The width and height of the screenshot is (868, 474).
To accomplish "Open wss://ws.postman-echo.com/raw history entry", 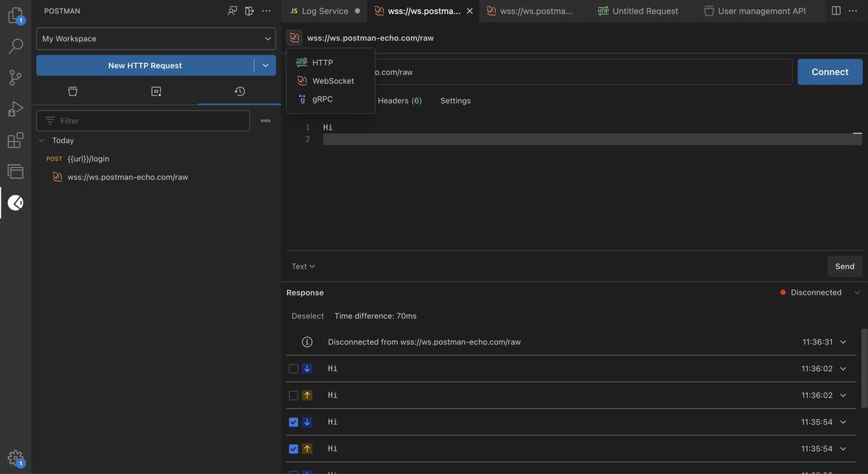I will [x=156, y=177].
